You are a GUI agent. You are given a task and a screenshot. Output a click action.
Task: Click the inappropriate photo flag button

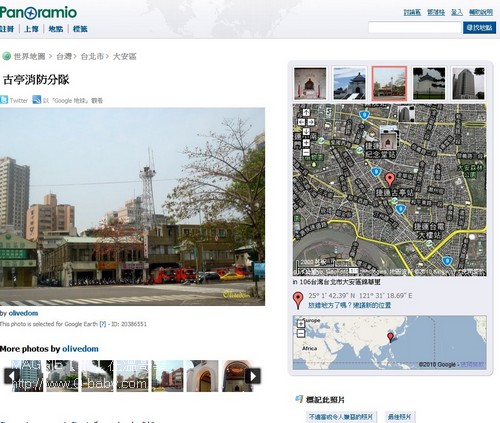341,417
